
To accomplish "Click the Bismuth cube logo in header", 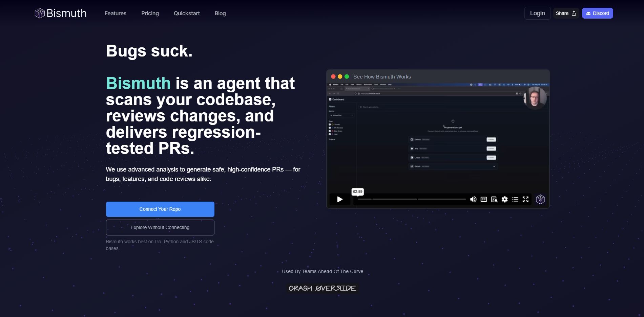I will [x=40, y=13].
